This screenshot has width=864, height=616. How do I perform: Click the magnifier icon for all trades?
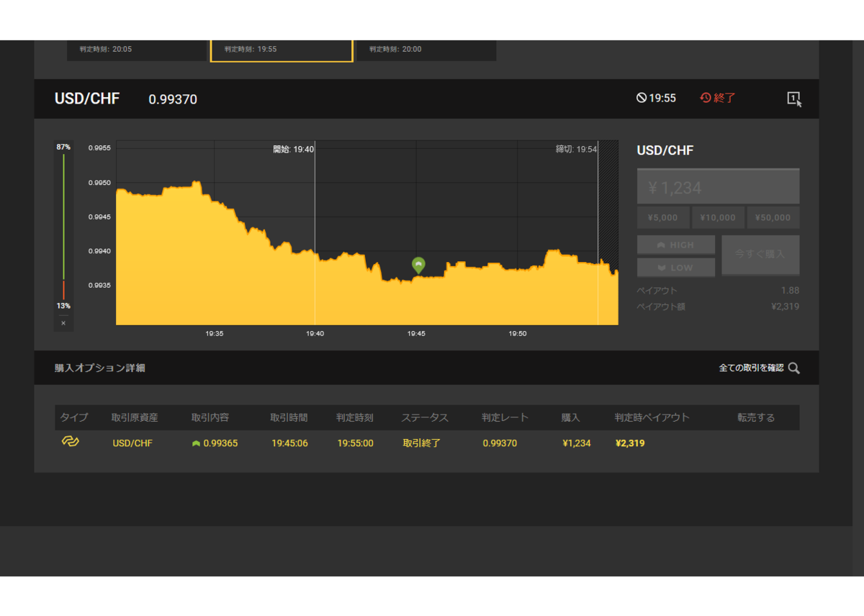[793, 368]
